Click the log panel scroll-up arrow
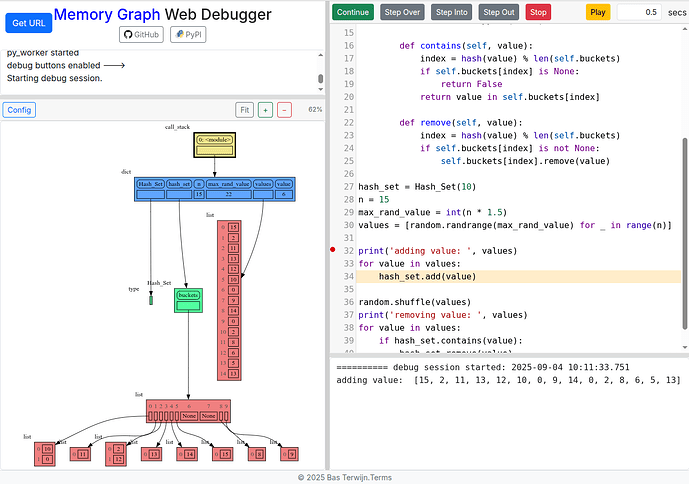 tap(321, 55)
